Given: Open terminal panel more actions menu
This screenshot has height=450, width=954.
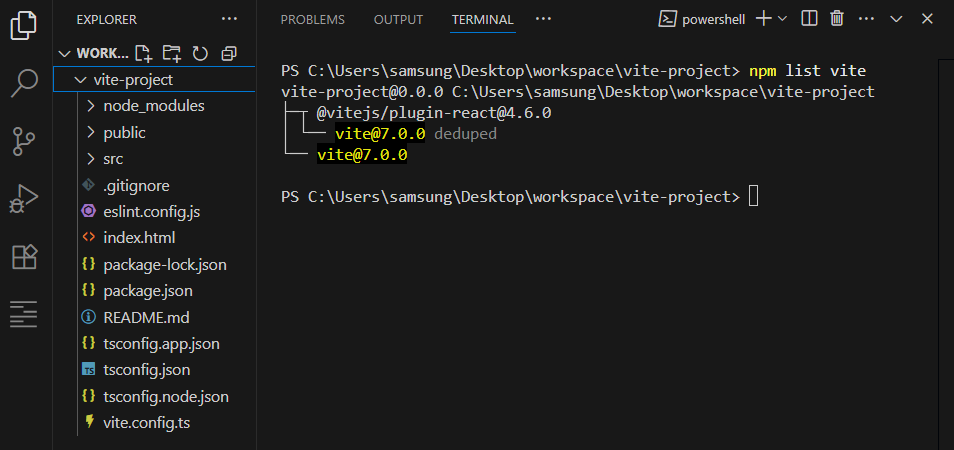Looking at the screenshot, I should [866, 19].
